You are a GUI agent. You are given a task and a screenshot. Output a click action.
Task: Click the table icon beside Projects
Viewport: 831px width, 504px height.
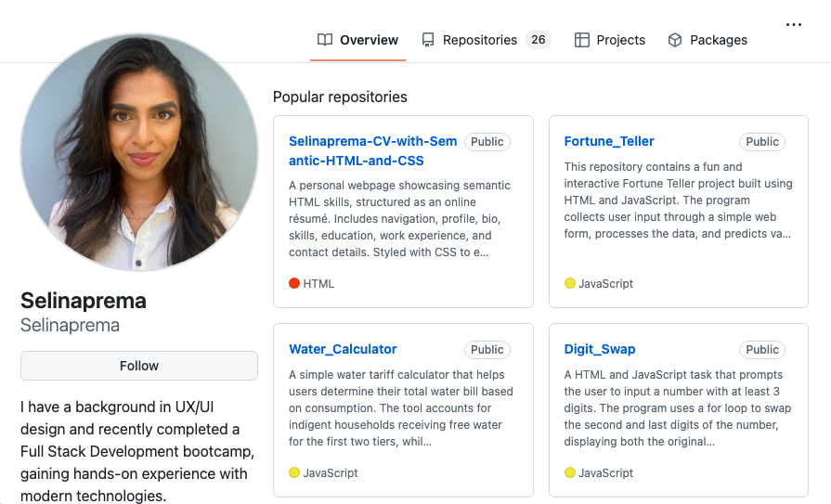pos(582,40)
